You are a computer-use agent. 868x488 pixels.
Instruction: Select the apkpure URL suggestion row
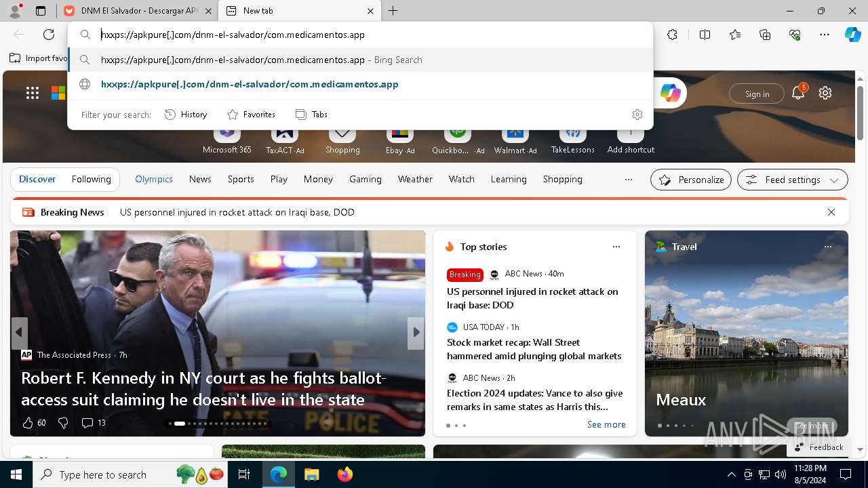point(361,85)
